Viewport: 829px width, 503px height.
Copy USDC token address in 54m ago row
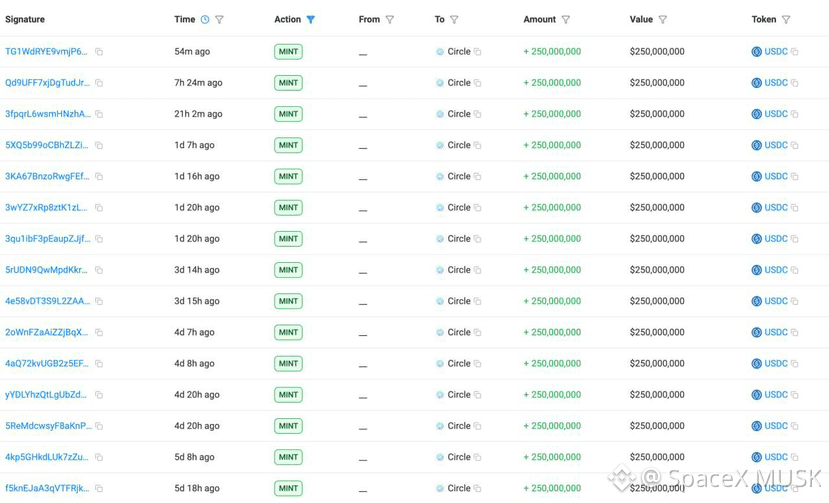click(795, 52)
